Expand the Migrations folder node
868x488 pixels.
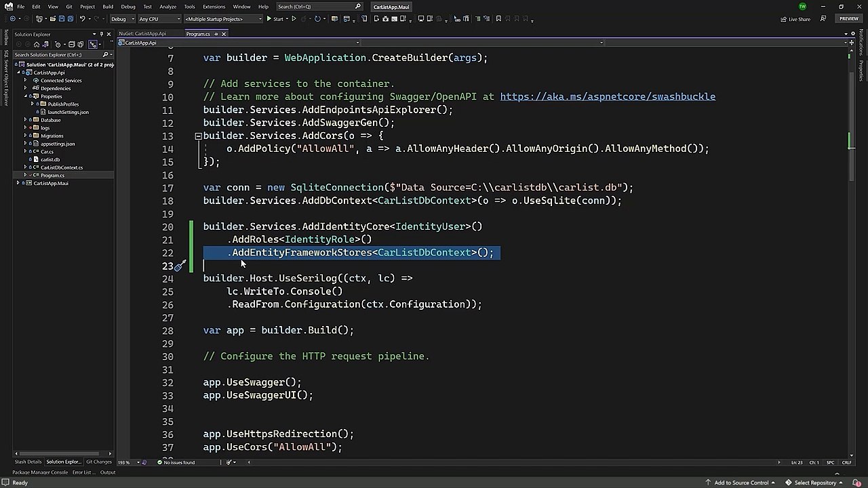(25, 136)
